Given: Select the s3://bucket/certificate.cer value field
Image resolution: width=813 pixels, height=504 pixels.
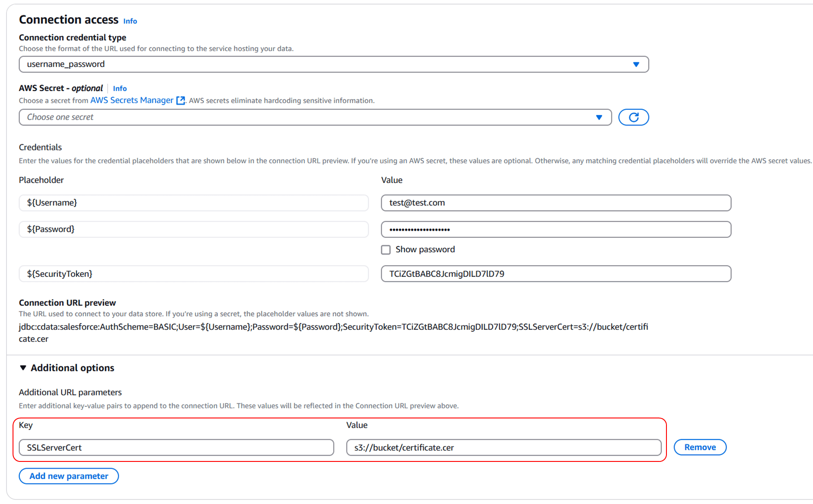Looking at the screenshot, I should 503,447.
